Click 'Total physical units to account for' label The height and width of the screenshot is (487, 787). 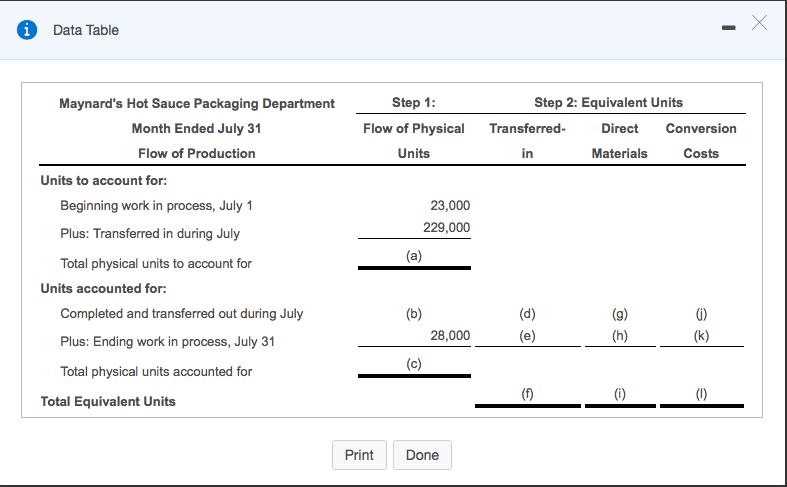[156, 264]
